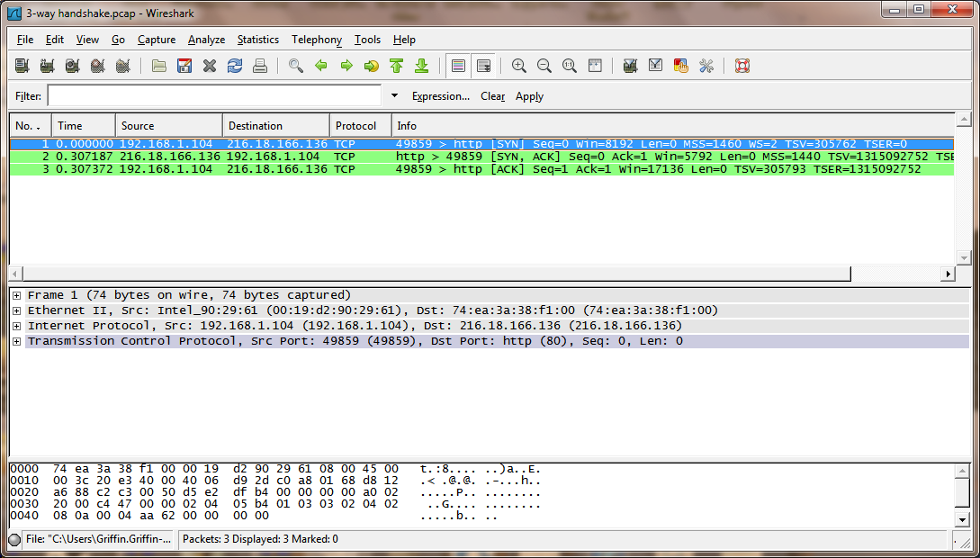The image size is (980, 558).
Task: Sort by Info column header
Action: 673,126
